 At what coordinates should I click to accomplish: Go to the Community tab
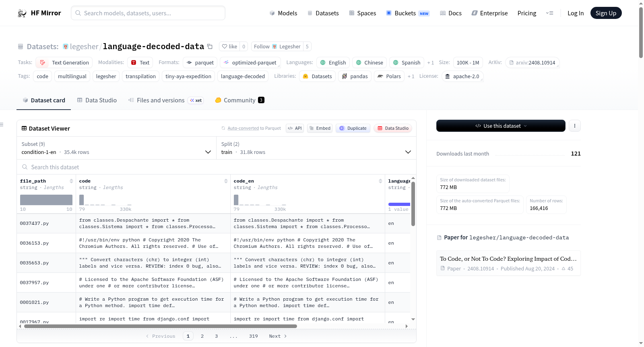tap(240, 100)
